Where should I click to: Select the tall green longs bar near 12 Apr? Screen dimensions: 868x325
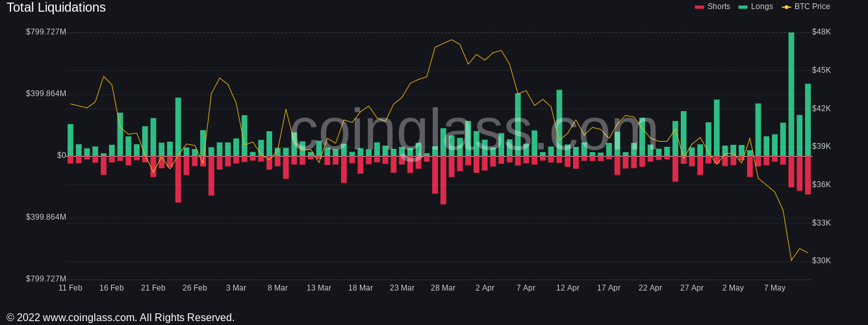pyautogui.click(x=559, y=123)
